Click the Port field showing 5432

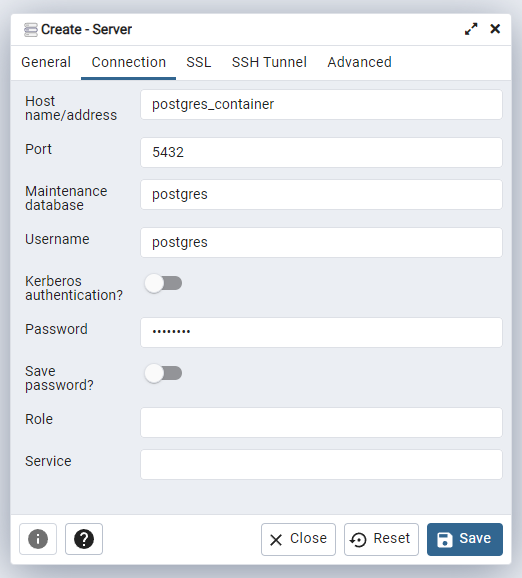click(x=321, y=152)
